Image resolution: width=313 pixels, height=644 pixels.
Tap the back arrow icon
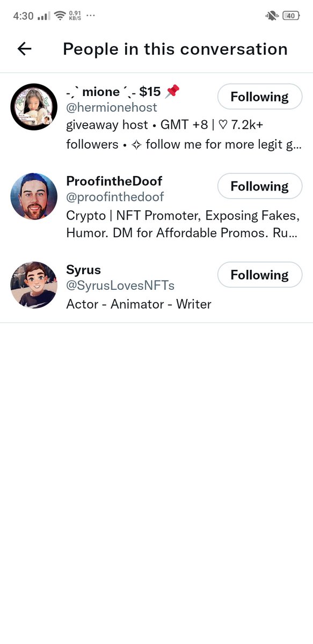[25, 49]
